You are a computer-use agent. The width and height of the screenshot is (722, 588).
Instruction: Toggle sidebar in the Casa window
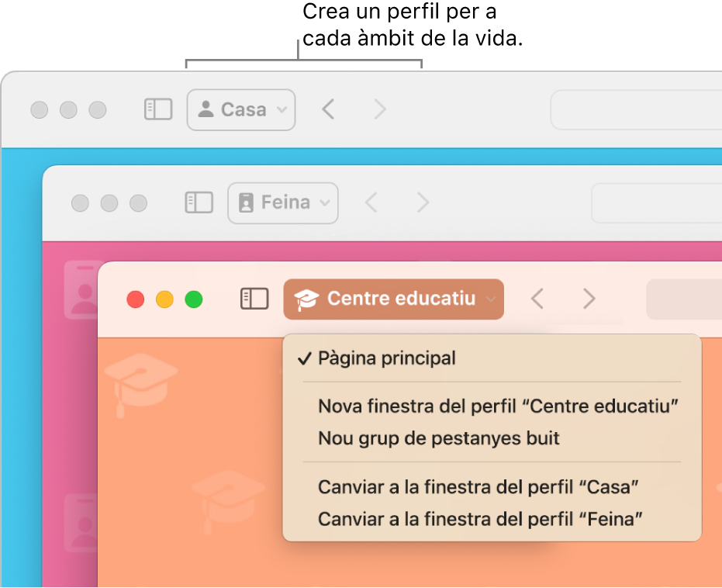click(x=158, y=109)
